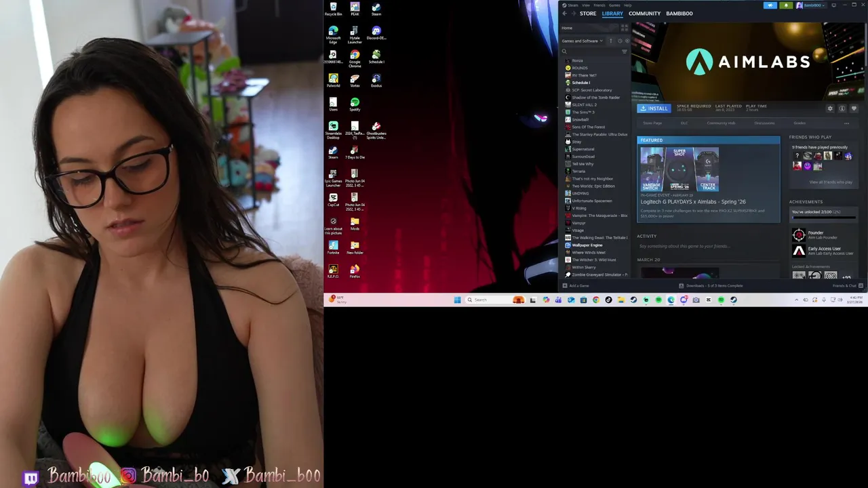Switch library to grid view icon

click(625, 28)
